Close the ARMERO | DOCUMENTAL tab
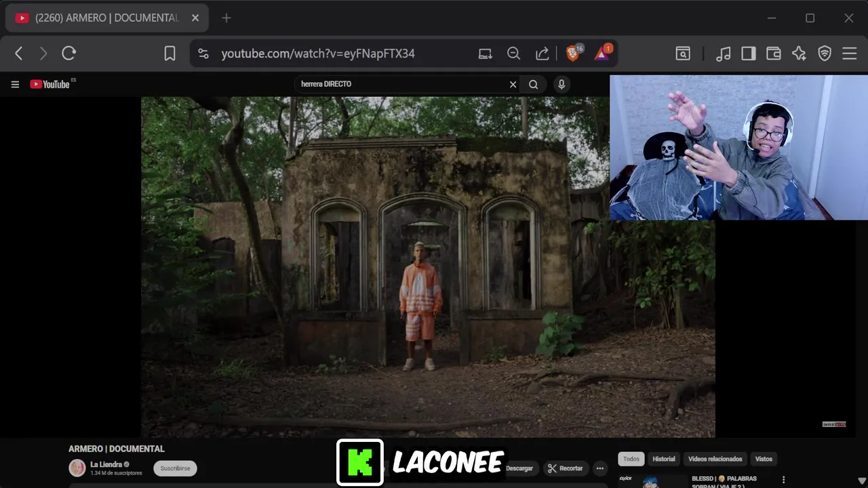868x488 pixels. (x=195, y=18)
